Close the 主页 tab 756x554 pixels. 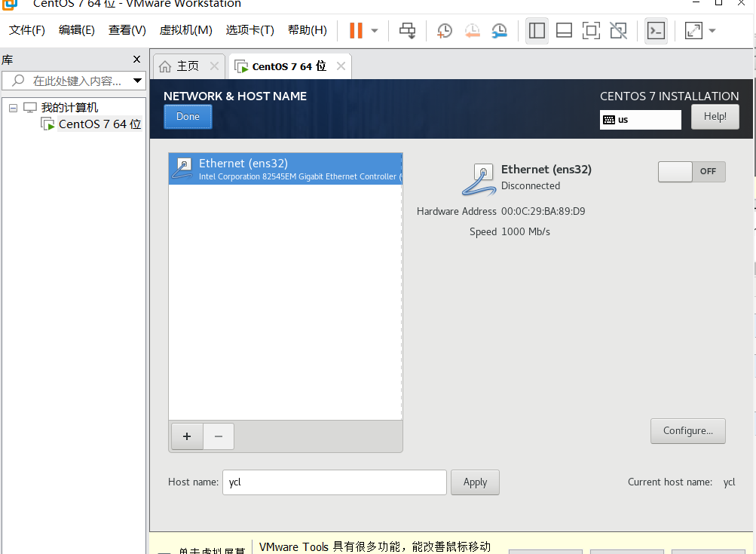tap(215, 66)
